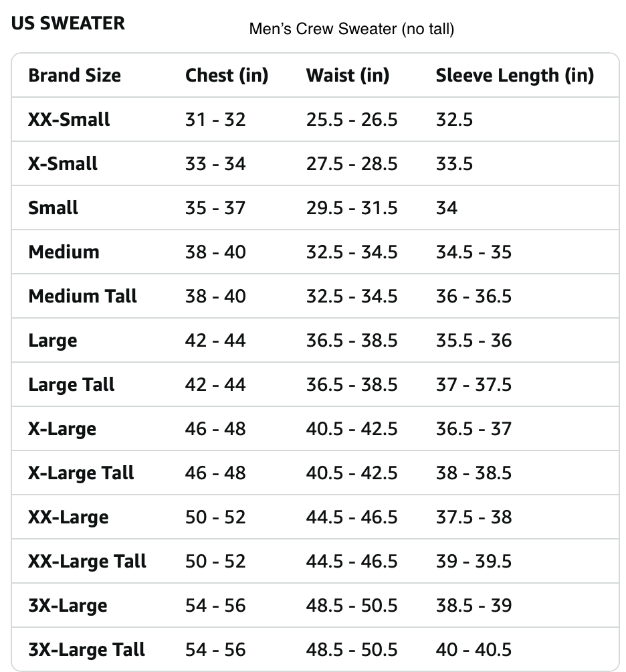Click the Small brand size label
The image size is (626, 672).
click(53, 208)
